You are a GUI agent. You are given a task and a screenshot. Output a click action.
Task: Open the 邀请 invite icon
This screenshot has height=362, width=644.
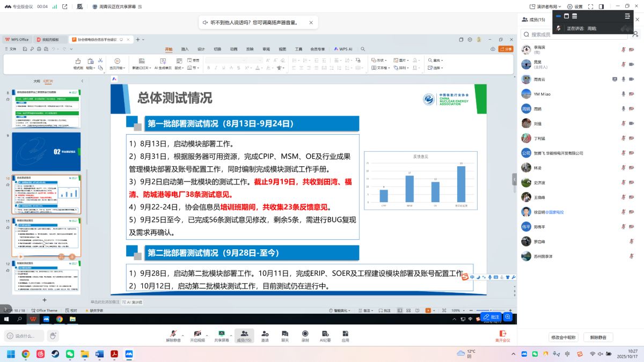[x=265, y=335]
